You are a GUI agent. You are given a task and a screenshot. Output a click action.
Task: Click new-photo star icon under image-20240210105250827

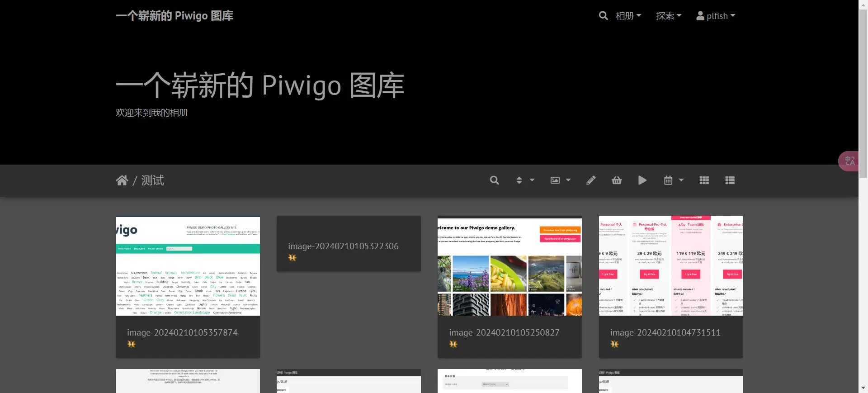(453, 344)
